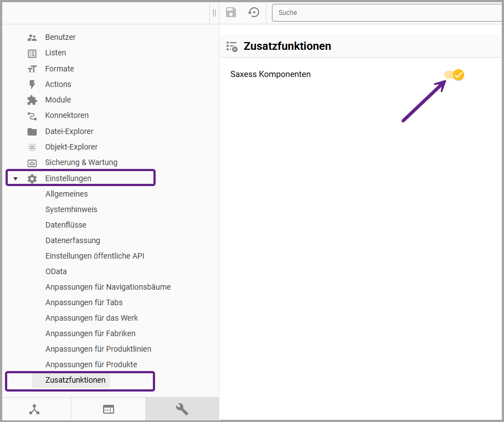Select Datenerfassung under Einstellungen
This screenshot has height=422, width=504.
[73, 240]
